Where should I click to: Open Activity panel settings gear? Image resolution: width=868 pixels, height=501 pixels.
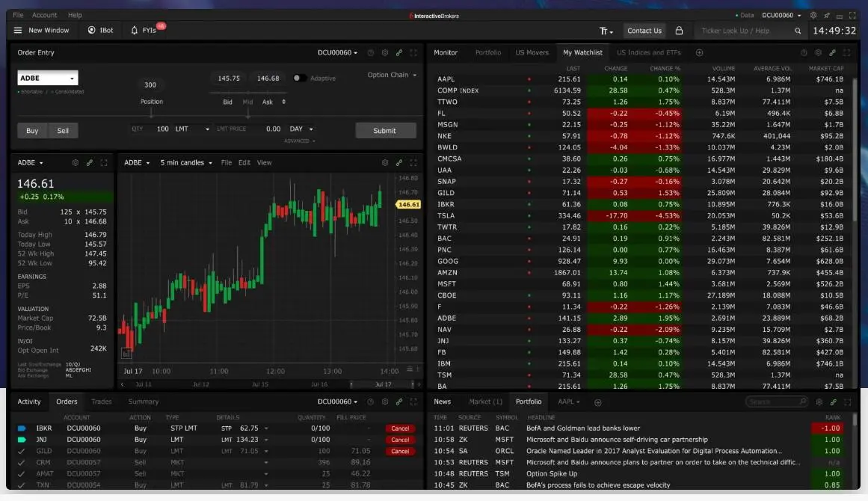coord(385,402)
